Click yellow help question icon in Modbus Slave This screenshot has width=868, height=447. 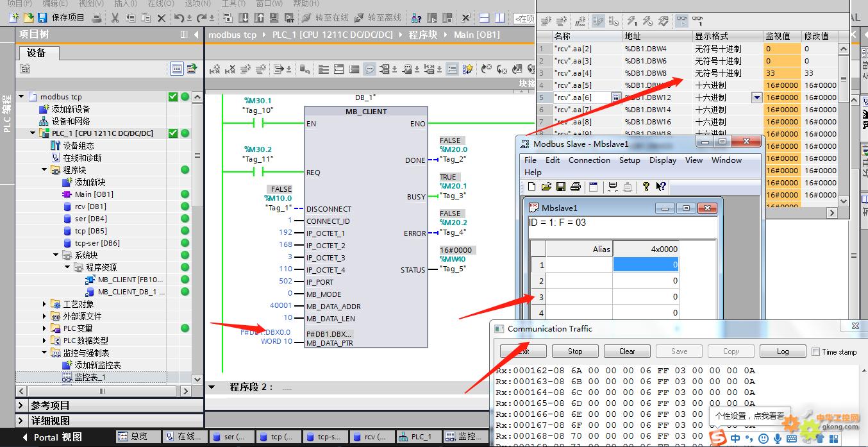pos(646,187)
